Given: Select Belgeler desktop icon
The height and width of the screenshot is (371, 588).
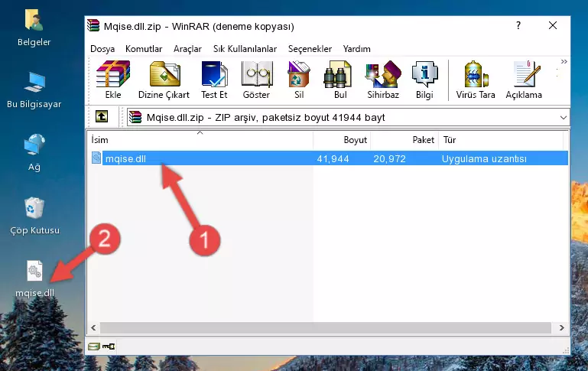Looking at the screenshot, I should click(x=34, y=28).
